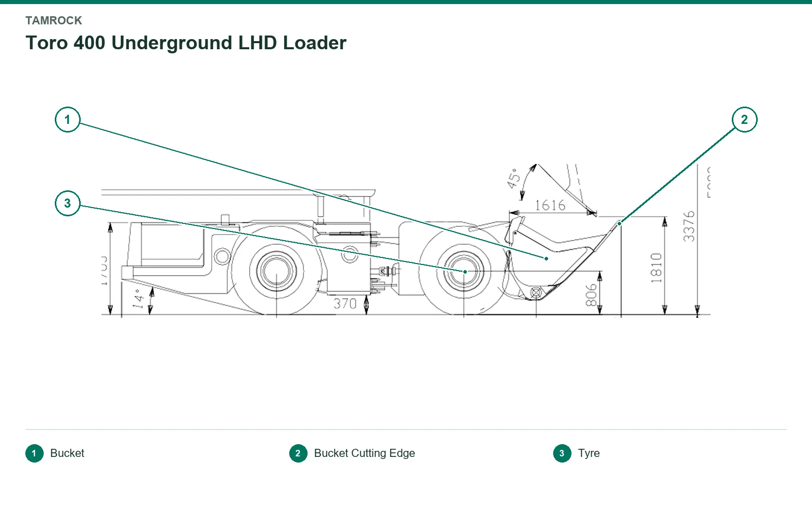Click the "14°" departure angle label
The height and width of the screenshot is (528, 812).
pos(138,299)
